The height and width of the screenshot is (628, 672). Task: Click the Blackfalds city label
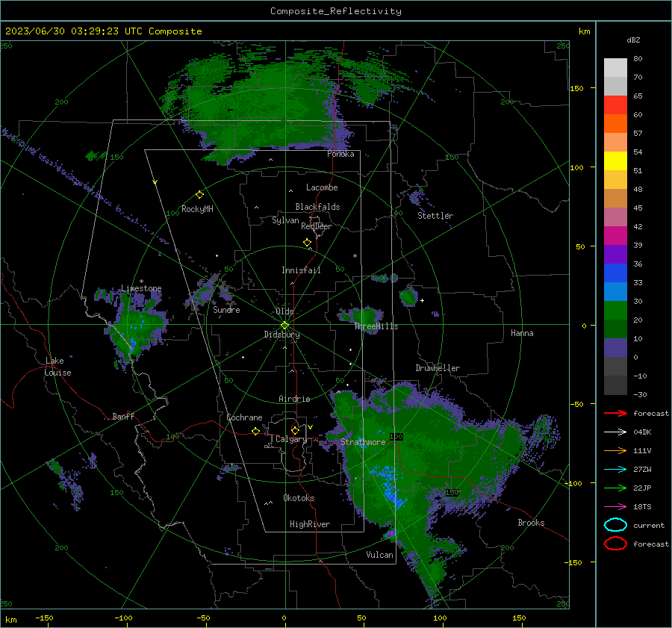[317, 207]
